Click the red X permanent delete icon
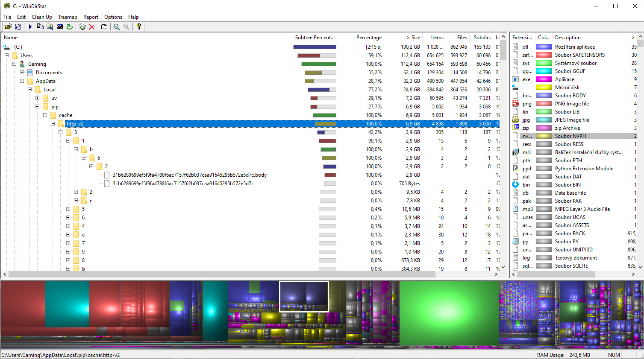The image size is (644, 359). (91, 26)
